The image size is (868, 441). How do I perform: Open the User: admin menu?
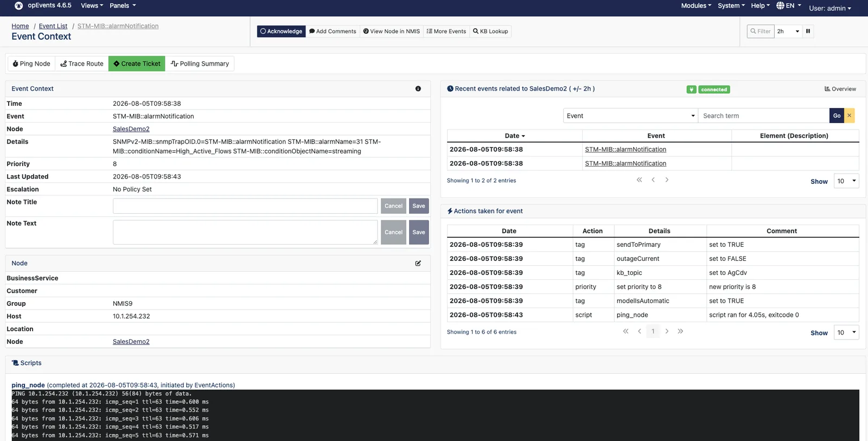click(x=830, y=8)
